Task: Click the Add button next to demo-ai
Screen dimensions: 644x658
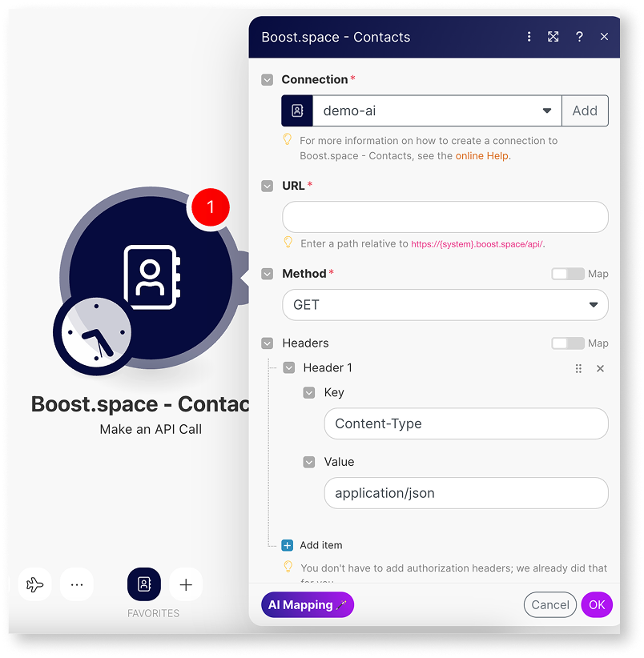Action: pos(586,110)
